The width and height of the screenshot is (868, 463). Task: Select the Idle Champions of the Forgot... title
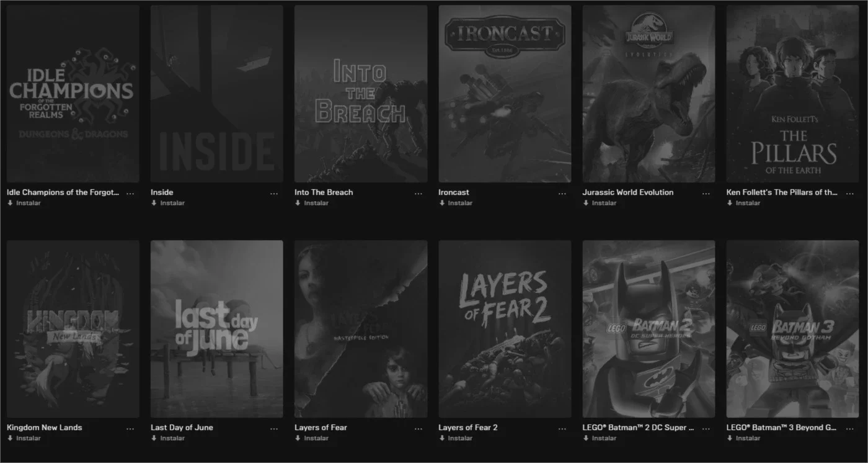(63, 192)
